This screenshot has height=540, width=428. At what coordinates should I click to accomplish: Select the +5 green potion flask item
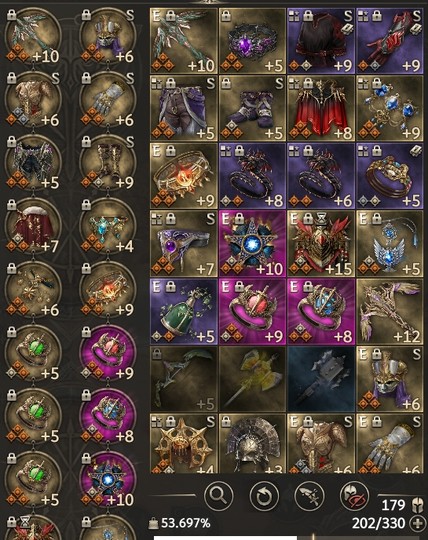tap(184, 311)
